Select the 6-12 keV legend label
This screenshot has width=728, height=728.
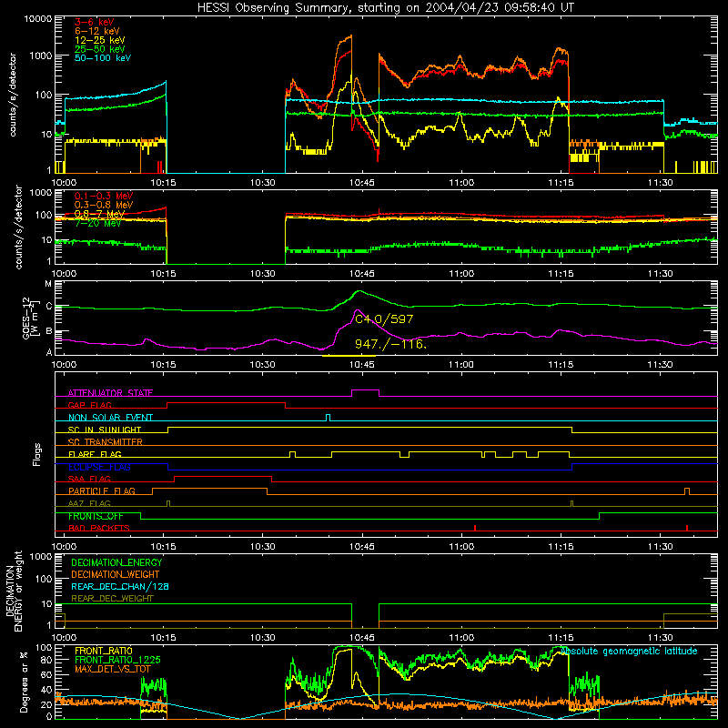tap(97, 31)
